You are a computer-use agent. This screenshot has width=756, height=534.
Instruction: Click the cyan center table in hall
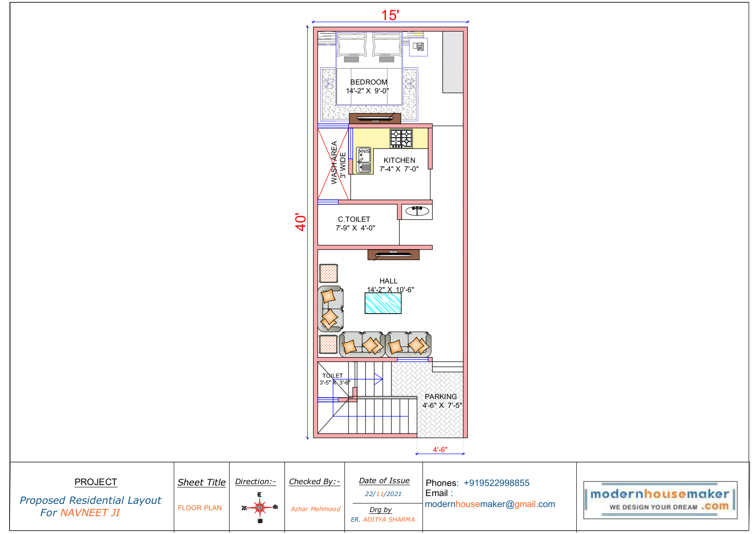point(383,303)
